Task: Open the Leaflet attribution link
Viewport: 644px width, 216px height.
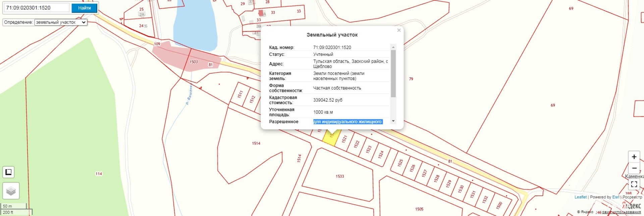Action: pos(581,197)
